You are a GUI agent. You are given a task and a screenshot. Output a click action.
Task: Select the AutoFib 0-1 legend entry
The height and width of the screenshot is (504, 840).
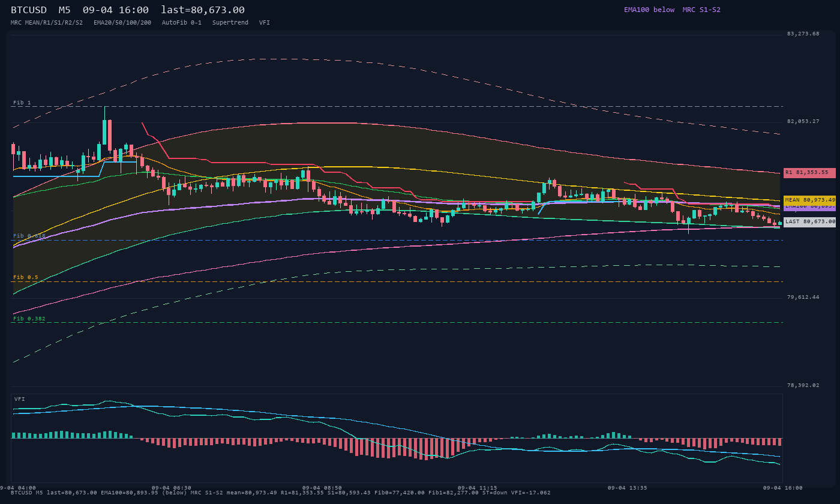point(182,22)
